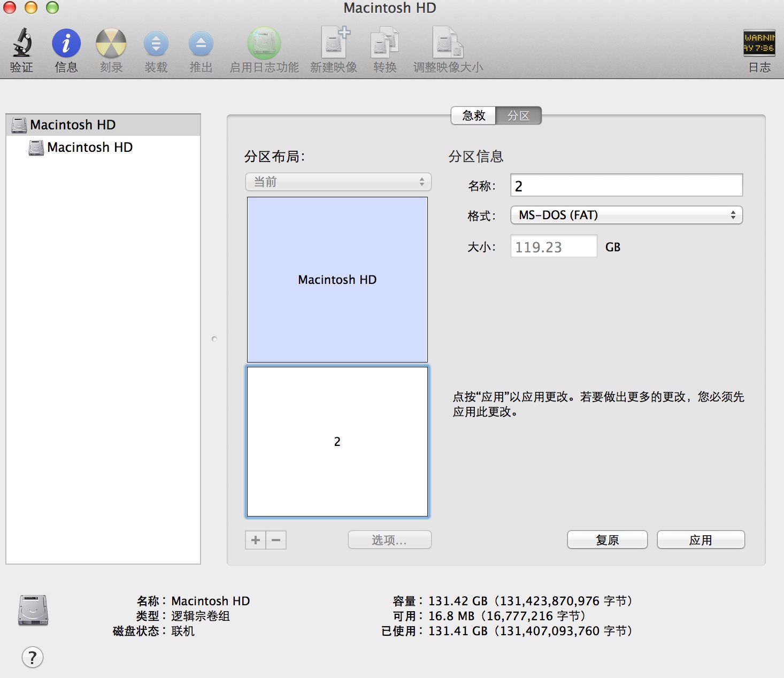Click the Eject (推出) toolbar icon
The image size is (784, 678).
coord(201,44)
